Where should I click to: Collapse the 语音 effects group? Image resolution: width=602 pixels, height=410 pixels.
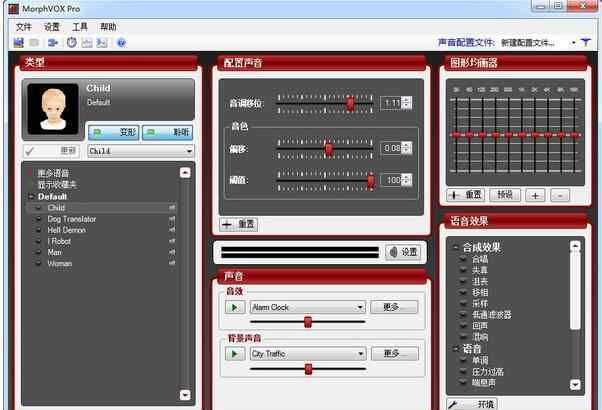point(456,349)
